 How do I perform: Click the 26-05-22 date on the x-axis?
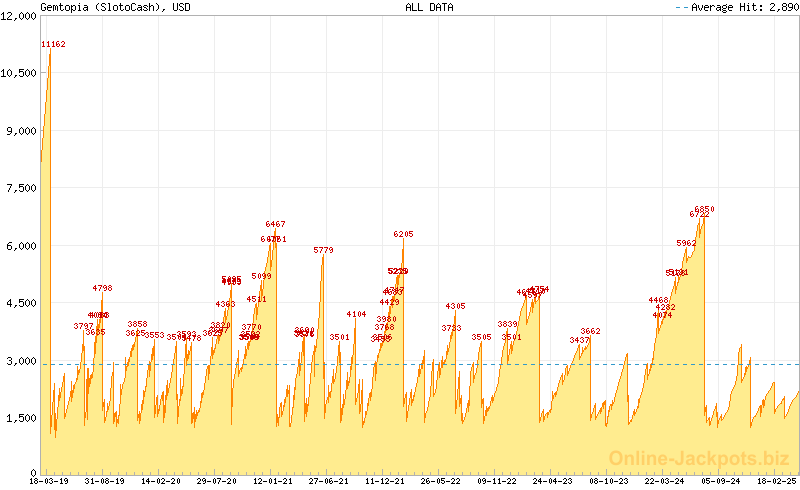tap(441, 481)
